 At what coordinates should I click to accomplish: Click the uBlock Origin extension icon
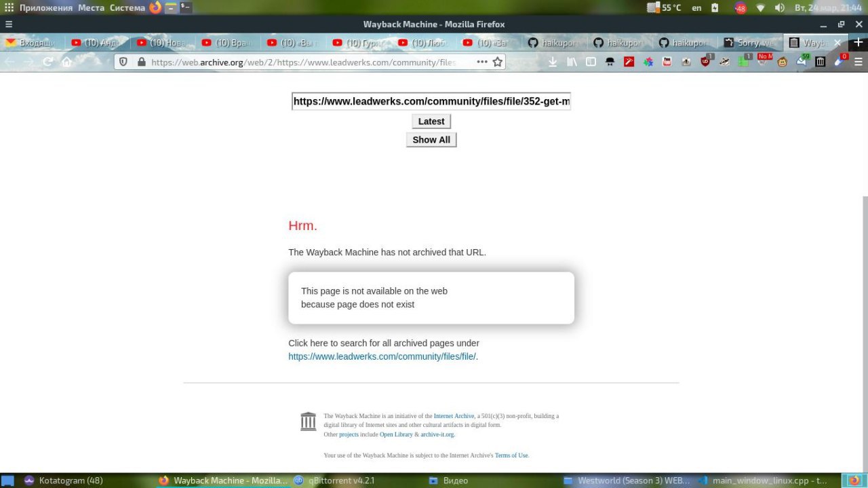coord(706,62)
